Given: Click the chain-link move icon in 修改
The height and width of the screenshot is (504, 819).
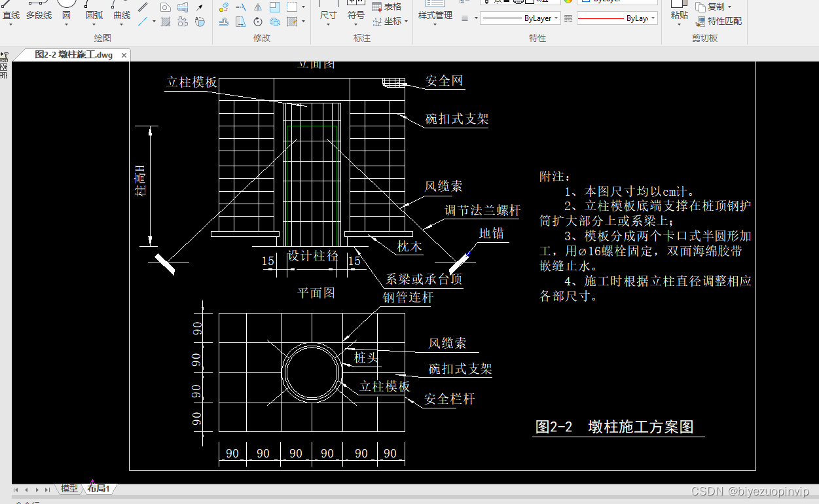Looking at the screenshot, I should (x=224, y=7).
